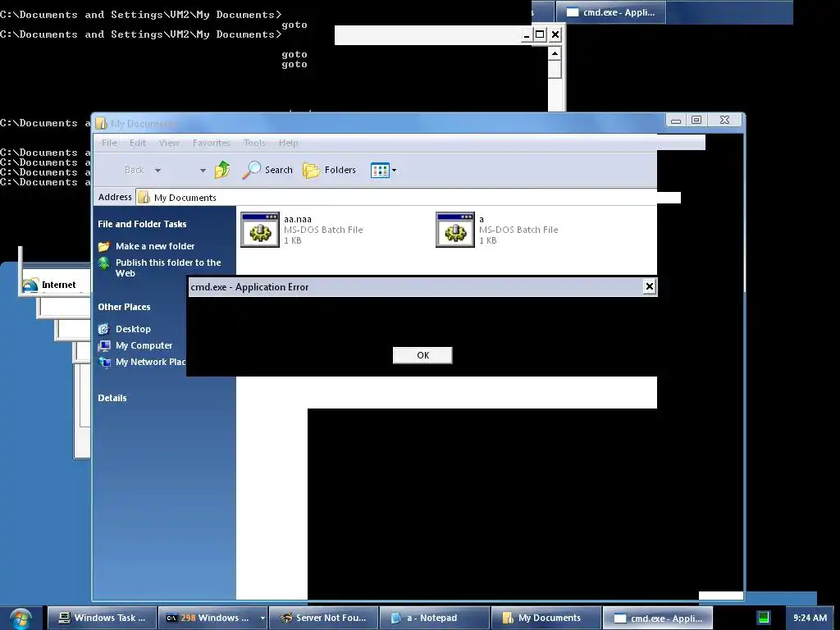Screen dimensions: 840x630
Task: Open the Favorites menu
Action: click(x=211, y=143)
